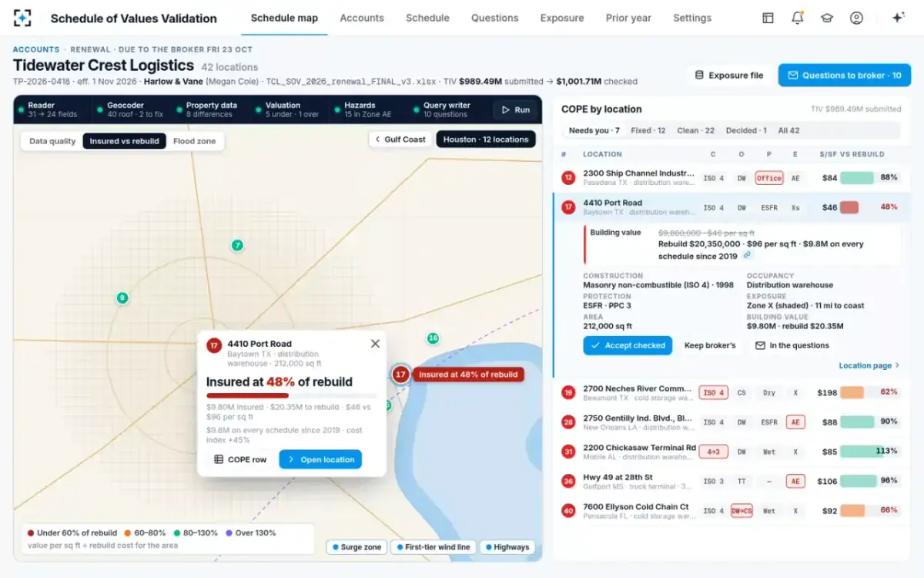This screenshot has height=578, width=924.
Task: Toggle the First-tier wind line layer
Action: click(x=432, y=547)
